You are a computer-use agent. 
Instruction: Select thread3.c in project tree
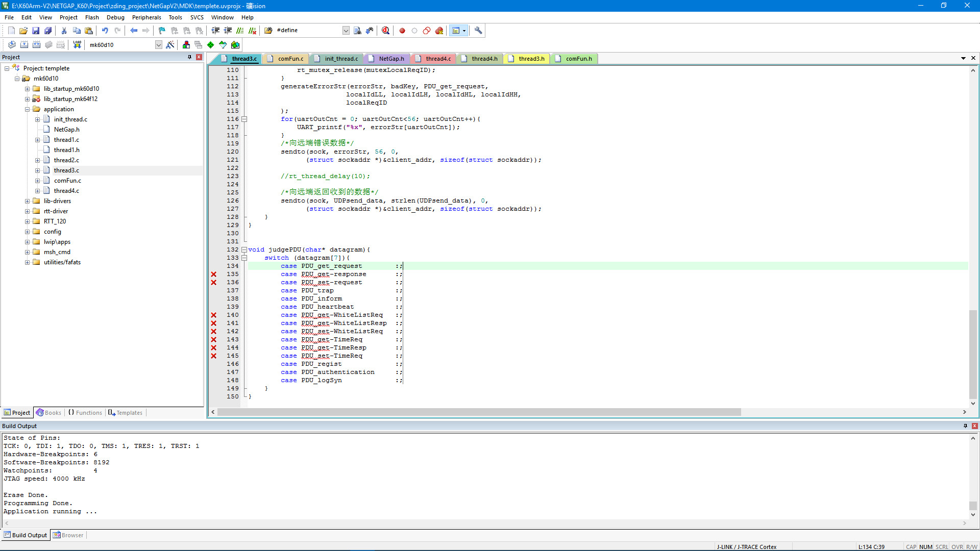pos(66,170)
